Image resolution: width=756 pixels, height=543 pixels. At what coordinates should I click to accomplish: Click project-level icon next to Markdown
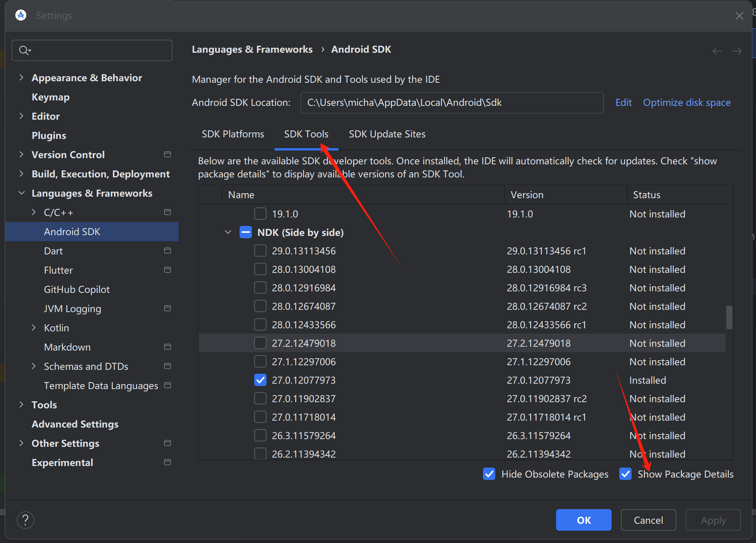[x=168, y=347]
